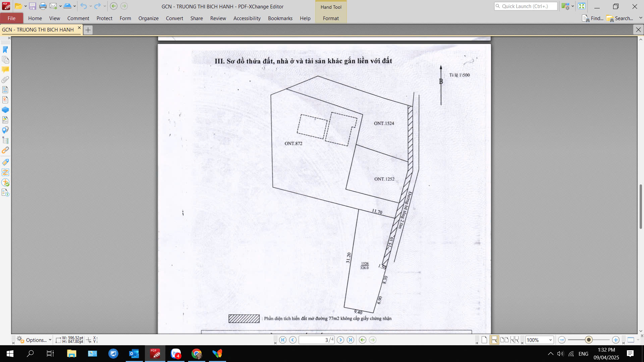Expand the Options dropdown in status bar

(50, 340)
